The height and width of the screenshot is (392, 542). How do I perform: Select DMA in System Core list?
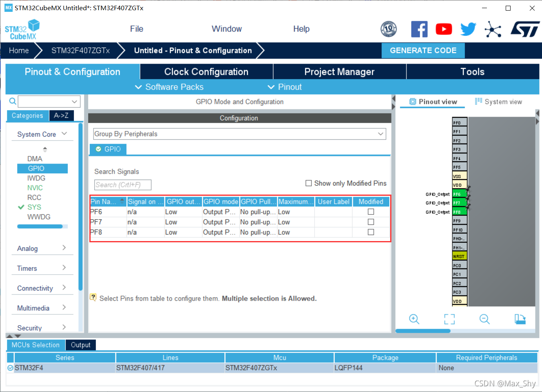click(35, 159)
